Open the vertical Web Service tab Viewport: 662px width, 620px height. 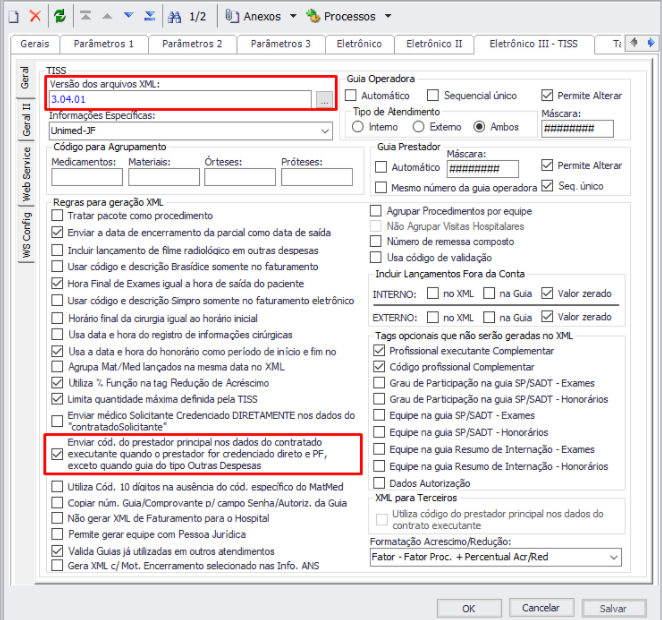coord(26,174)
